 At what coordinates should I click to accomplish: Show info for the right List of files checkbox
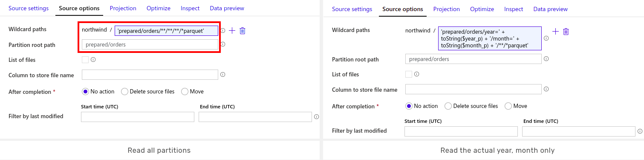point(417,74)
